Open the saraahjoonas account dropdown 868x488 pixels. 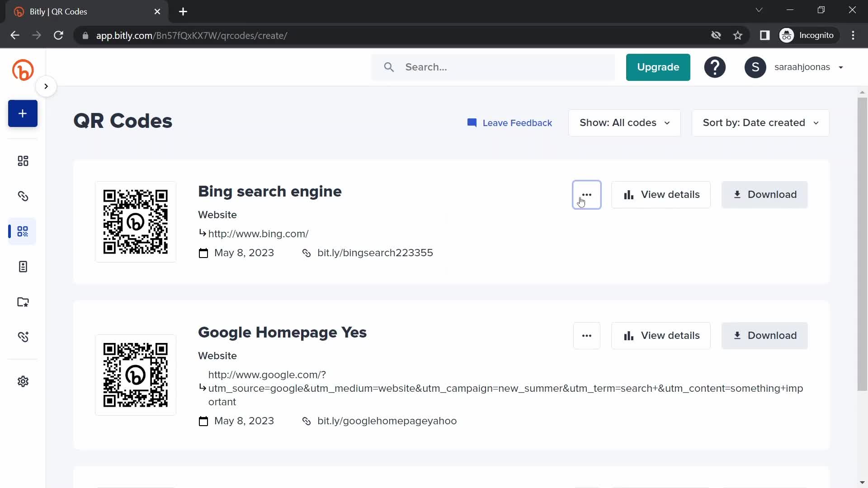809,67
